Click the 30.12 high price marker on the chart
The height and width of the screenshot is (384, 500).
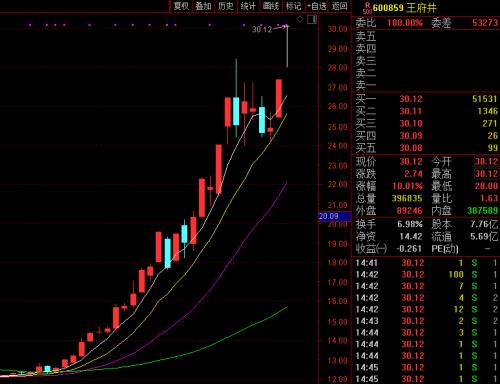coord(262,29)
